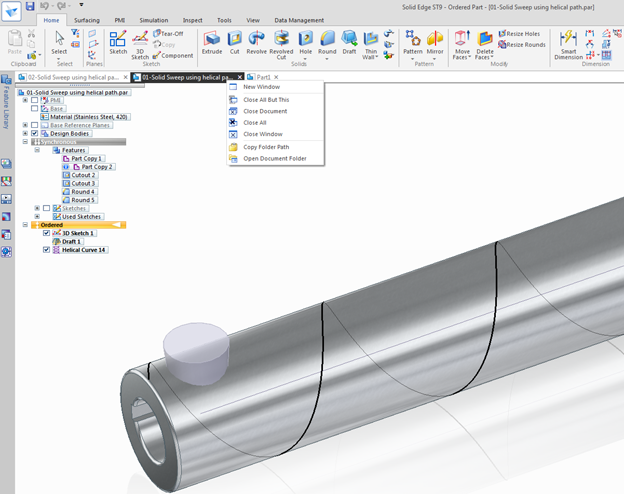Select the Move Faces tool
The image size is (624, 494).
[x=462, y=45]
